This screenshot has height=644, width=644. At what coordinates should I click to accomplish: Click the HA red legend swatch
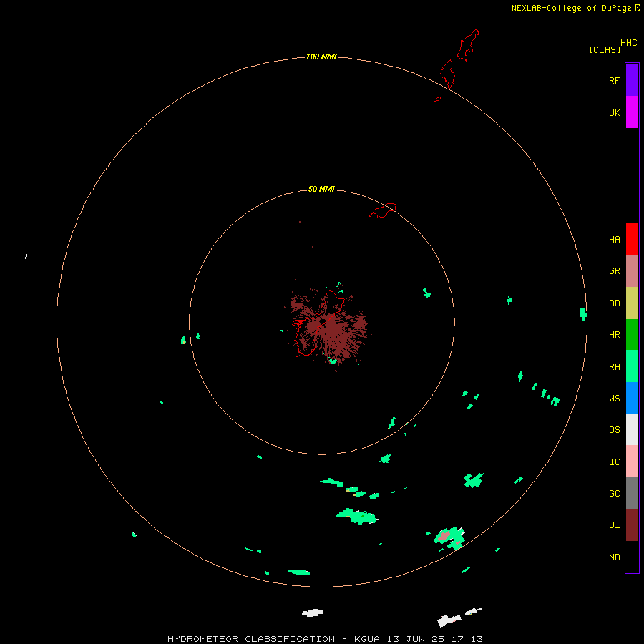632,239
